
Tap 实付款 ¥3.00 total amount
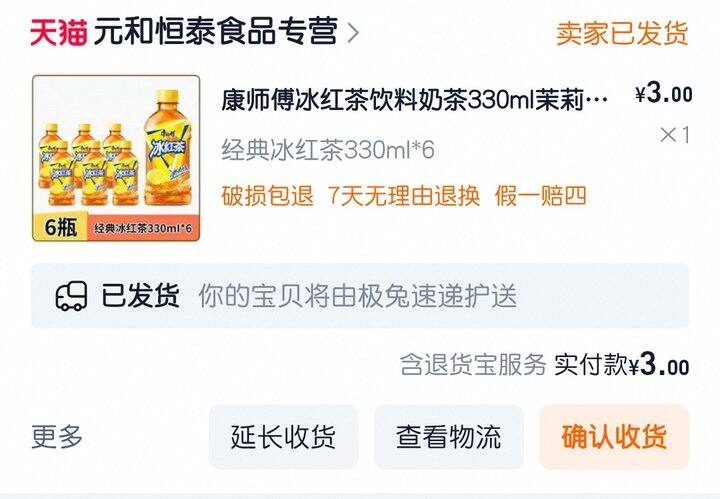622,365
